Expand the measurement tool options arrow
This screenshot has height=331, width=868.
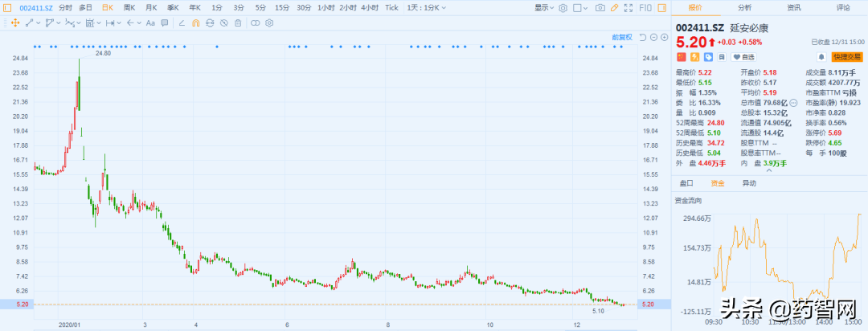pos(99,22)
